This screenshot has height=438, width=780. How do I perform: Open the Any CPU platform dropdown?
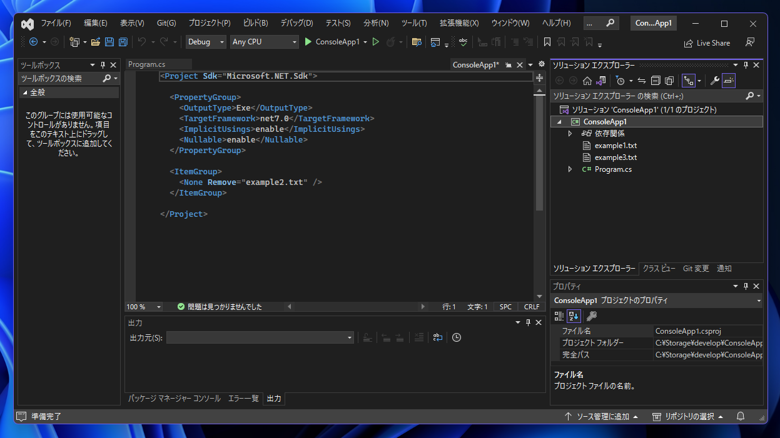point(264,42)
